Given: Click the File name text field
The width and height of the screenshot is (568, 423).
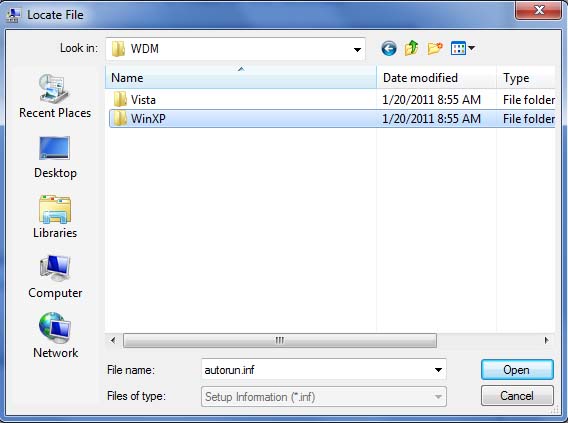Looking at the screenshot, I should coord(317,370).
